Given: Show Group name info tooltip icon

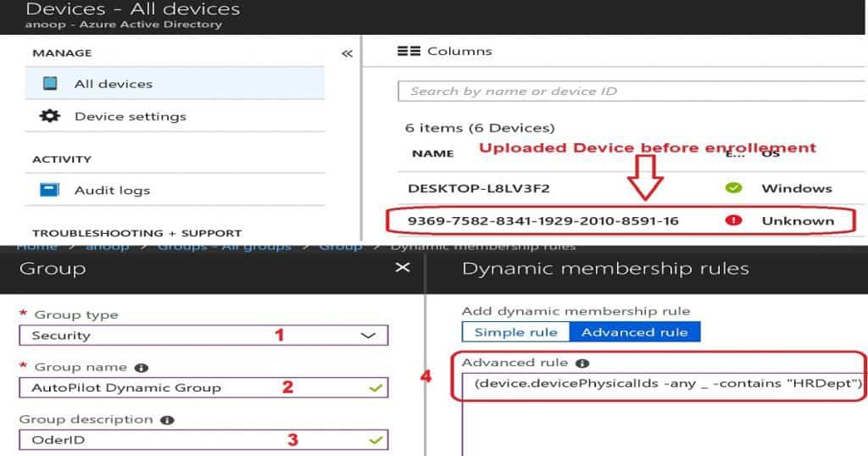Looking at the screenshot, I should [142, 368].
